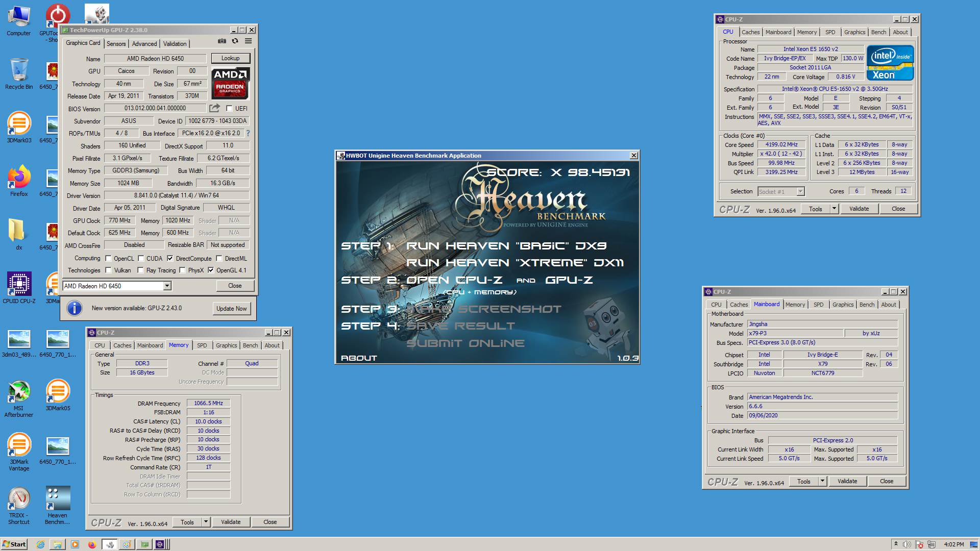This screenshot has height=551, width=980.
Task: Click the Paint icon in taskbar
Action: click(x=127, y=544)
